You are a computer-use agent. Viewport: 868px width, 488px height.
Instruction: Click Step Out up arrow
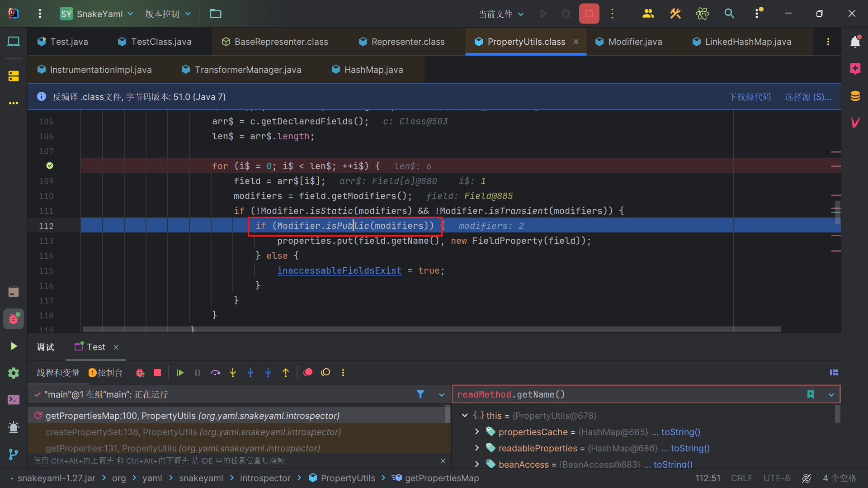[286, 373]
